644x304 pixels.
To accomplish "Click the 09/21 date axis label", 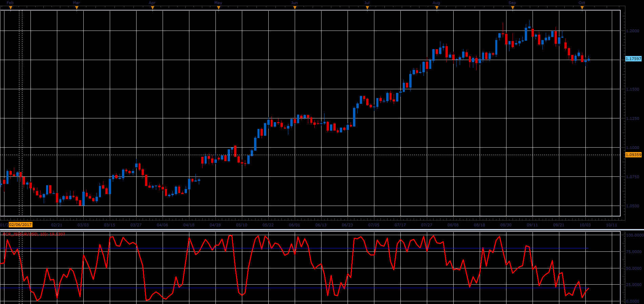I will (559, 225).
